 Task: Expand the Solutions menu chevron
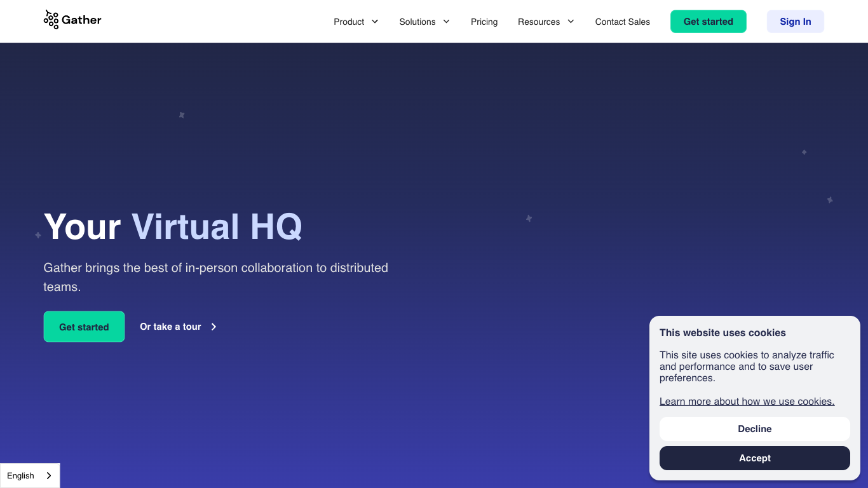point(446,22)
